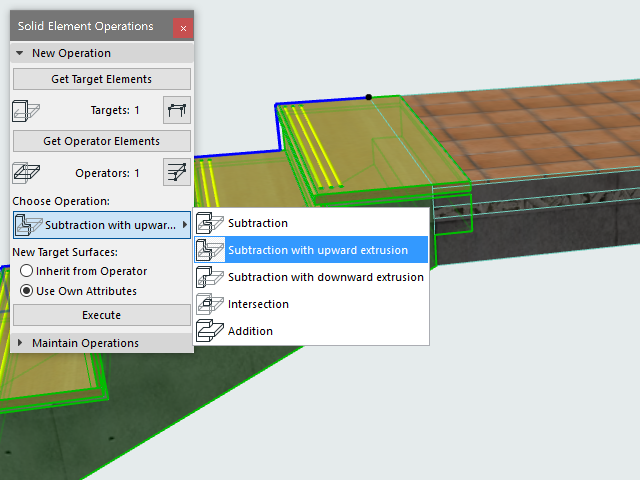Click the 'Targets: 1' count label
This screenshot has width=640, height=480.
click(115, 110)
